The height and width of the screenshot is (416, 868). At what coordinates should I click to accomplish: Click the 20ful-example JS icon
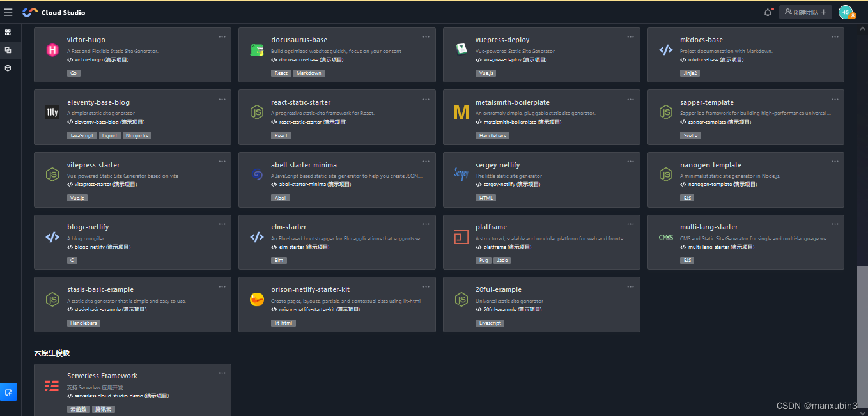click(461, 300)
